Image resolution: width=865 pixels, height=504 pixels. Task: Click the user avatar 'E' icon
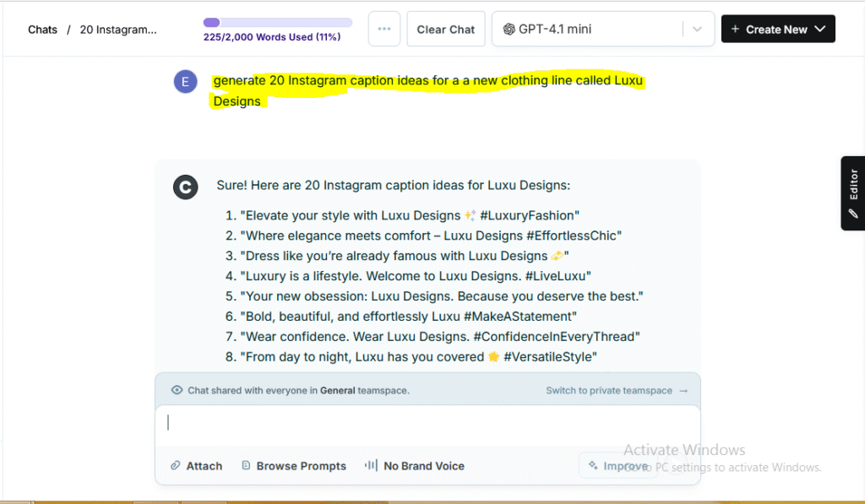pyautogui.click(x=185, y=82)
